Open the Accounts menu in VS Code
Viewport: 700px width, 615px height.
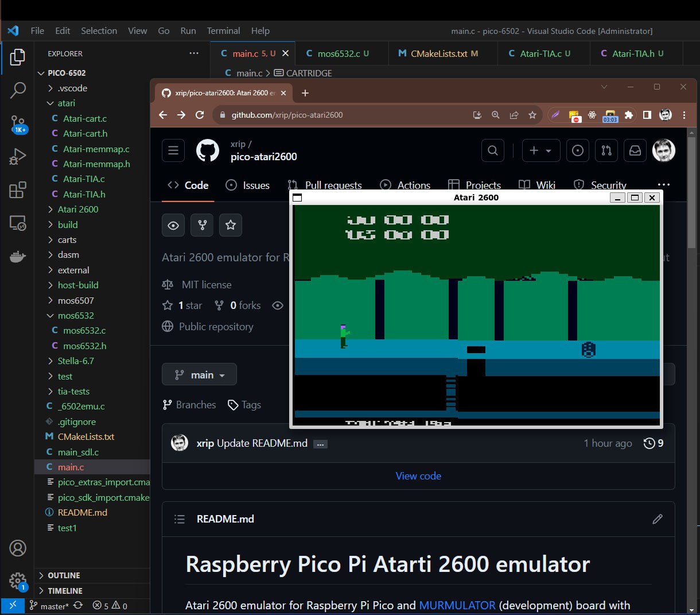point(18,548)
